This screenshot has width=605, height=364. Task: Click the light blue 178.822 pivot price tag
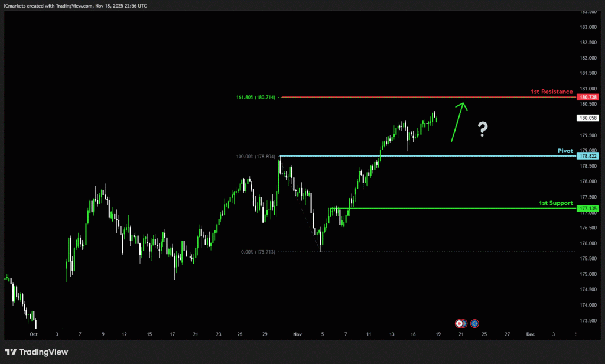pos(588,156)
